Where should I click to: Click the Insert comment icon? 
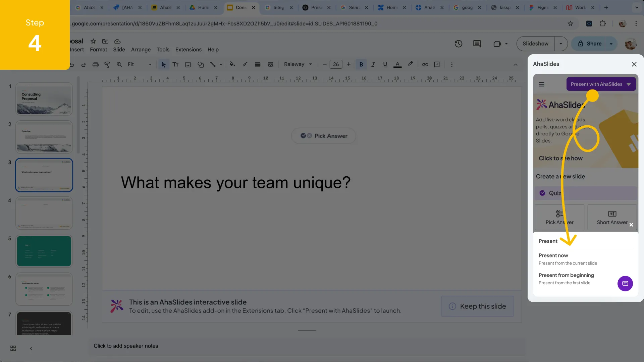(437, 64)
